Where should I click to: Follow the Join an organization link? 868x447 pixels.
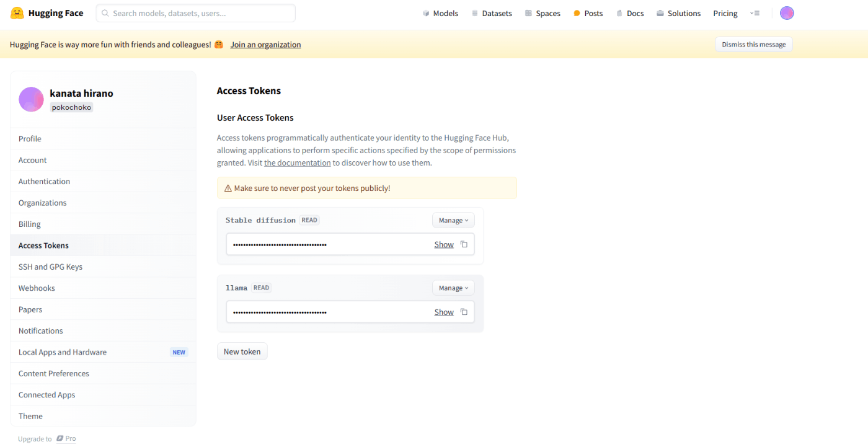pos(265,45)
